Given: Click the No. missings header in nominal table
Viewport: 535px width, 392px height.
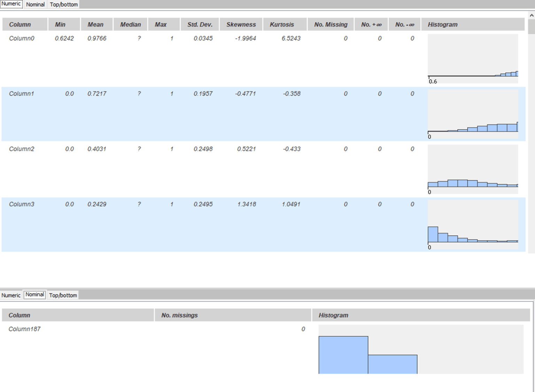Looking at the screenshot, I should [x=233, y=315].
